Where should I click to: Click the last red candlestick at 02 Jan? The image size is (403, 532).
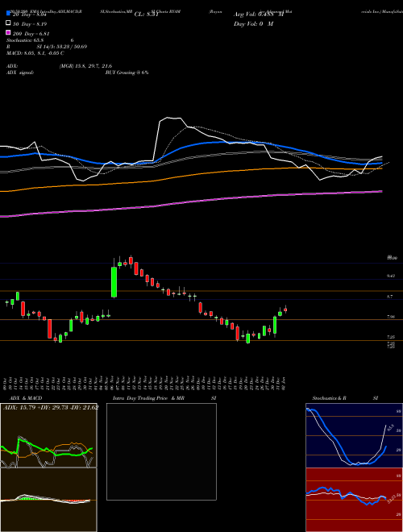tap(285, 310)
